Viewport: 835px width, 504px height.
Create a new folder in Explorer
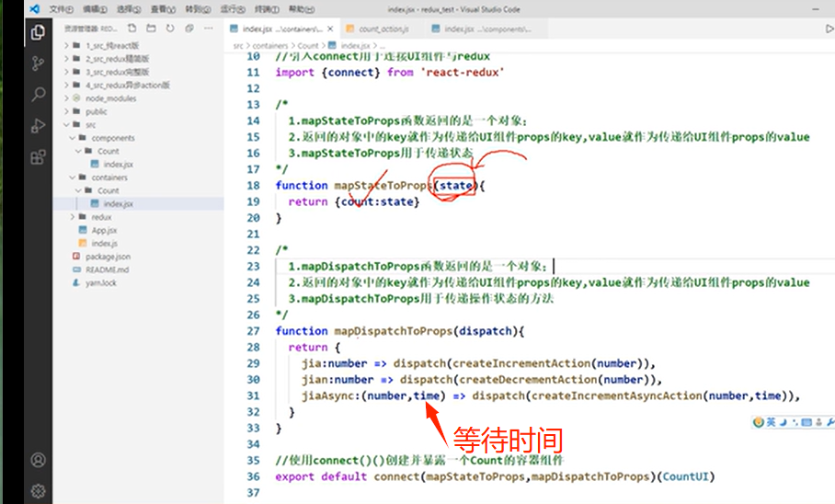[151, 29]
